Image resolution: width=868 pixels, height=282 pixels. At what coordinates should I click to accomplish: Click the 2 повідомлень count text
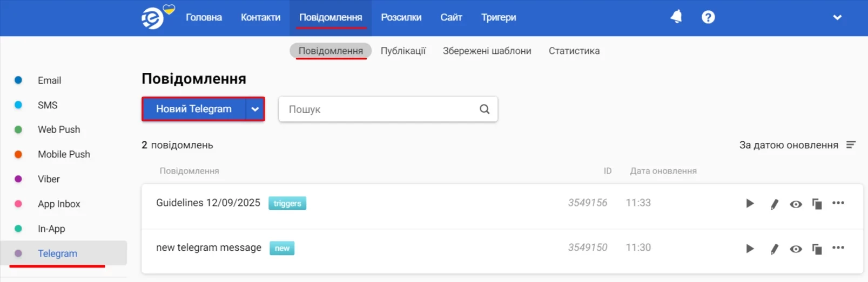(177, 145)
